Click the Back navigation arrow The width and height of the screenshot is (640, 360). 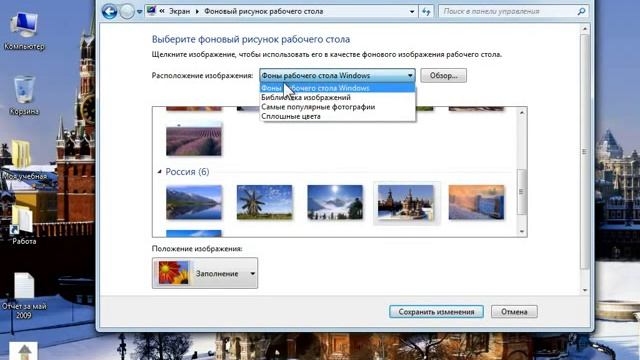coord(109,11)
